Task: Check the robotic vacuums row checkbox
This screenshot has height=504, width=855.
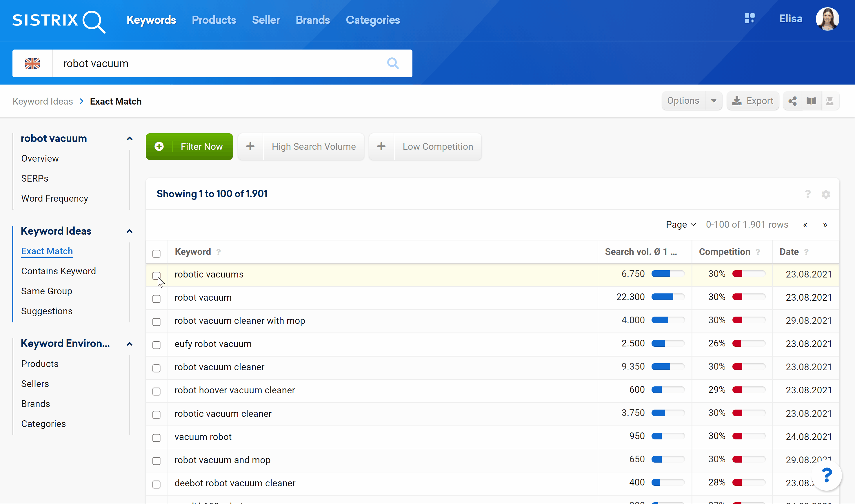Action: 157,275
